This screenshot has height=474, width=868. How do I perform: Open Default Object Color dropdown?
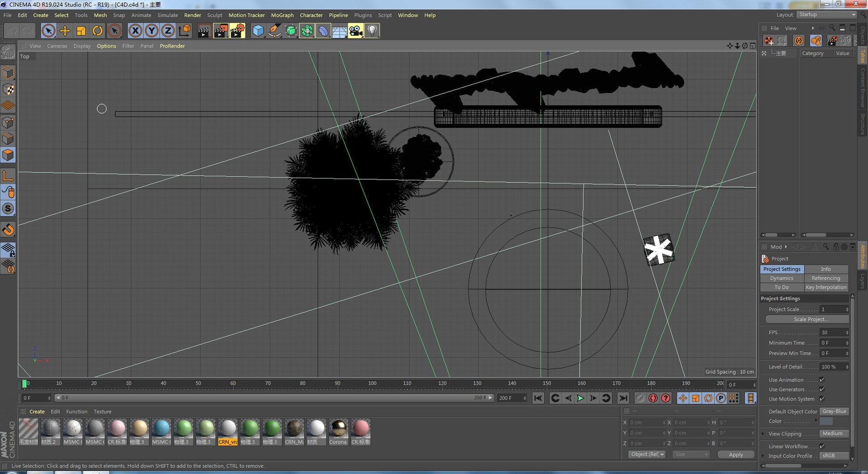834,412
